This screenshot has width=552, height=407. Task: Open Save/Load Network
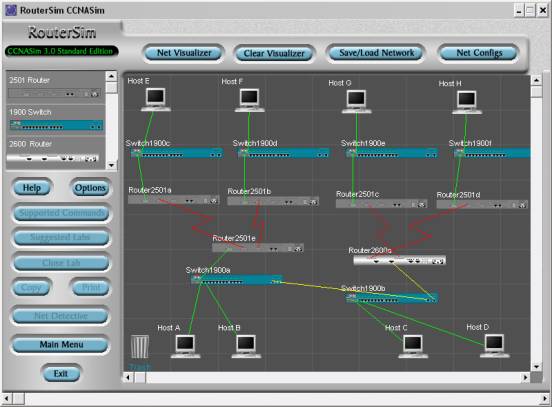click(x=376, y=53)
